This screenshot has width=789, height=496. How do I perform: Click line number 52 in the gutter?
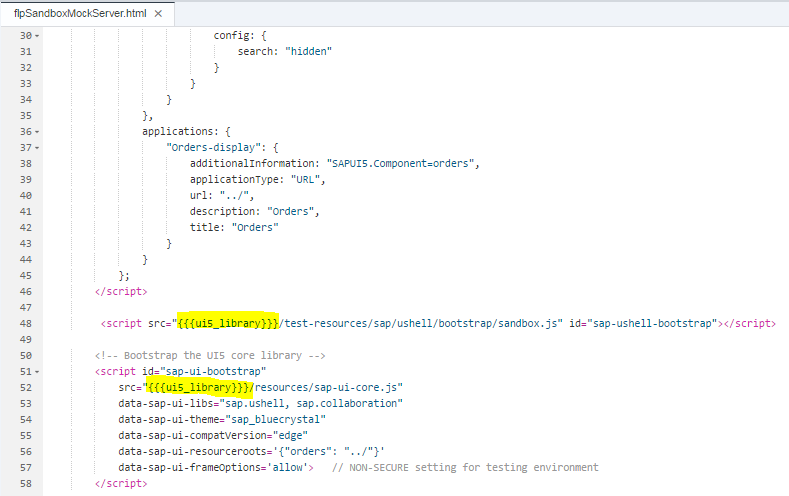tap(26, 387)
